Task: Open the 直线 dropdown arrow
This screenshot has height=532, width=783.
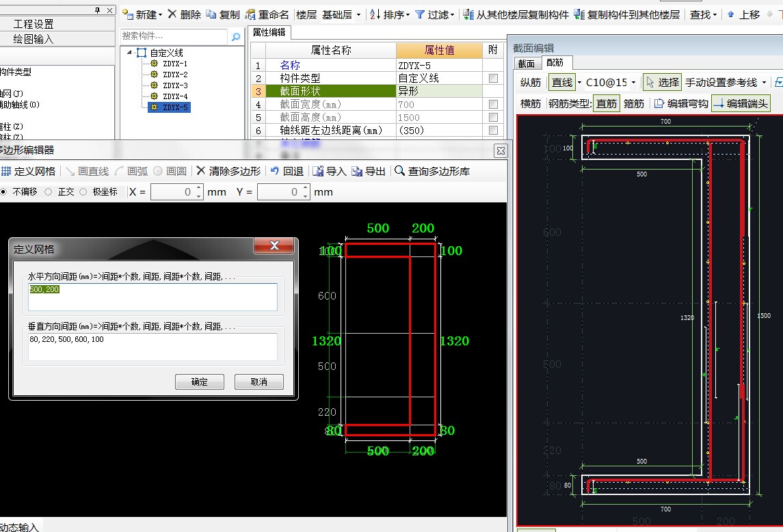Action: pos(579,83)
